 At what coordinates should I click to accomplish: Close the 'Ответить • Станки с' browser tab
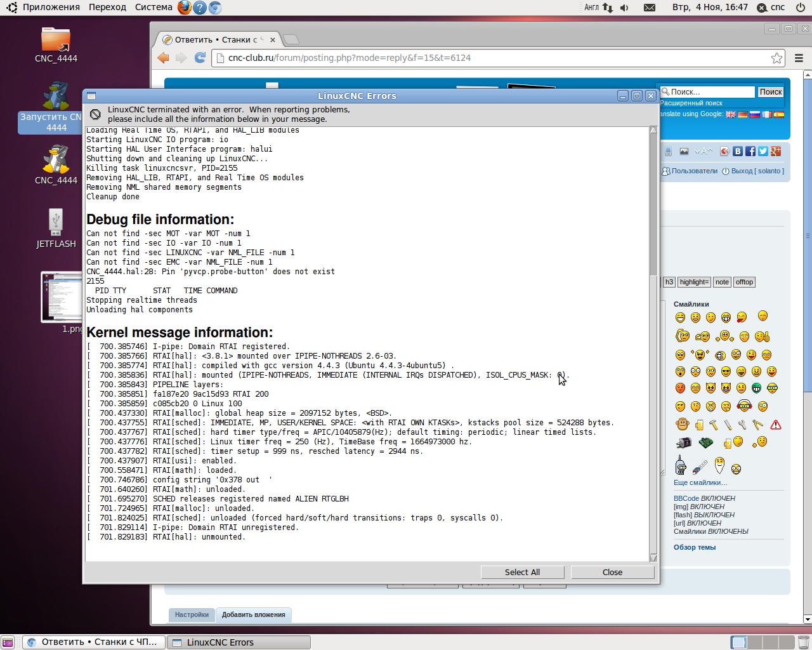(273, 39)
